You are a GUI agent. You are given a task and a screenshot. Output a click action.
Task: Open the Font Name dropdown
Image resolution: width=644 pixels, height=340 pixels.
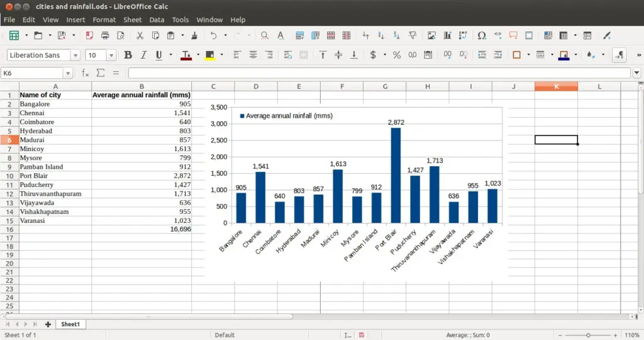75,55
